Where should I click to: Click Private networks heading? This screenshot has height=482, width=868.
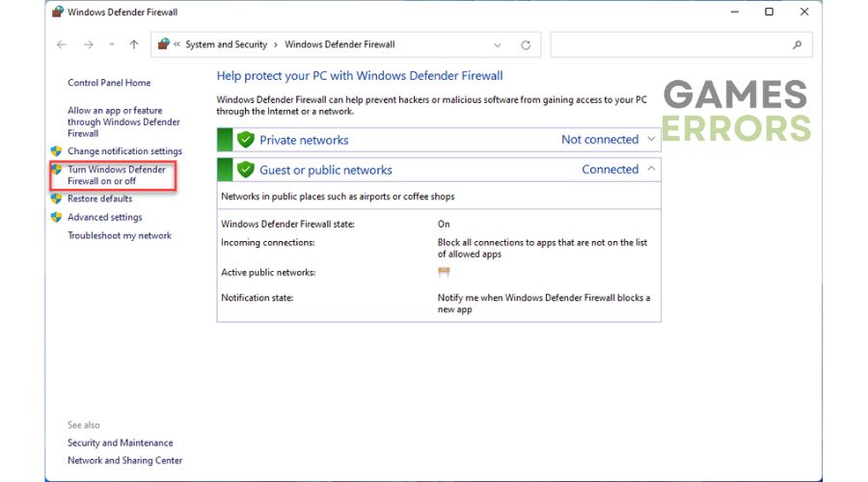click(x=304, y=140)
